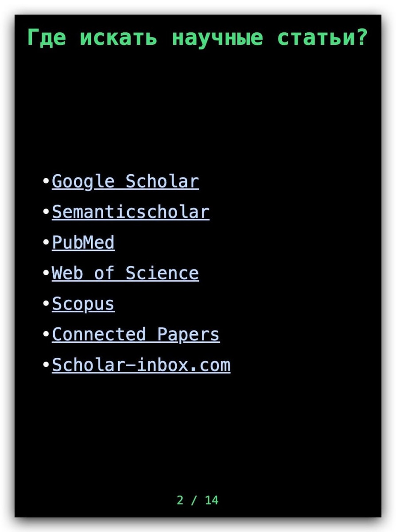Click the word "Где" in the title
This screenshot has height=532, width=396.
(x=47, y=38)
